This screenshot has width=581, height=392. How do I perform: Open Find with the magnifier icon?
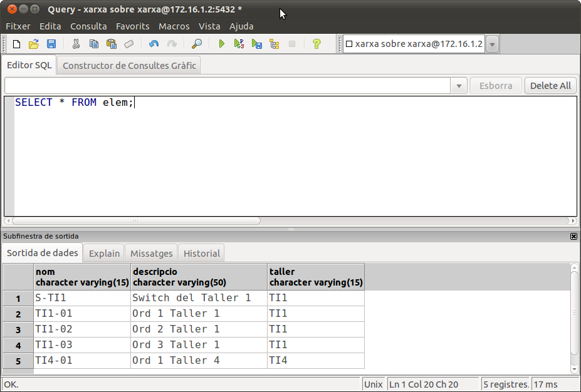coord(197,44)
